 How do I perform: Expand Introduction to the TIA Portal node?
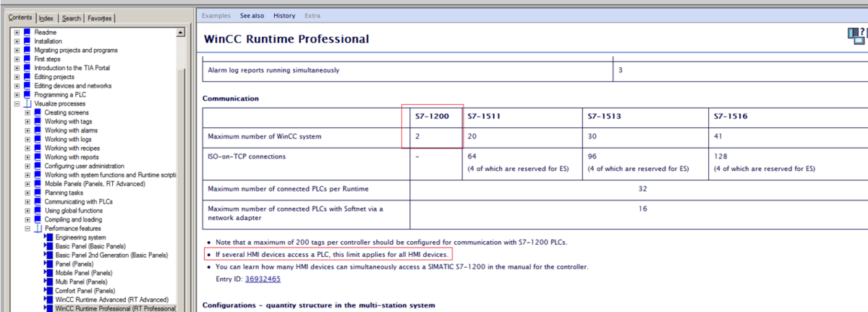point(17,68)
